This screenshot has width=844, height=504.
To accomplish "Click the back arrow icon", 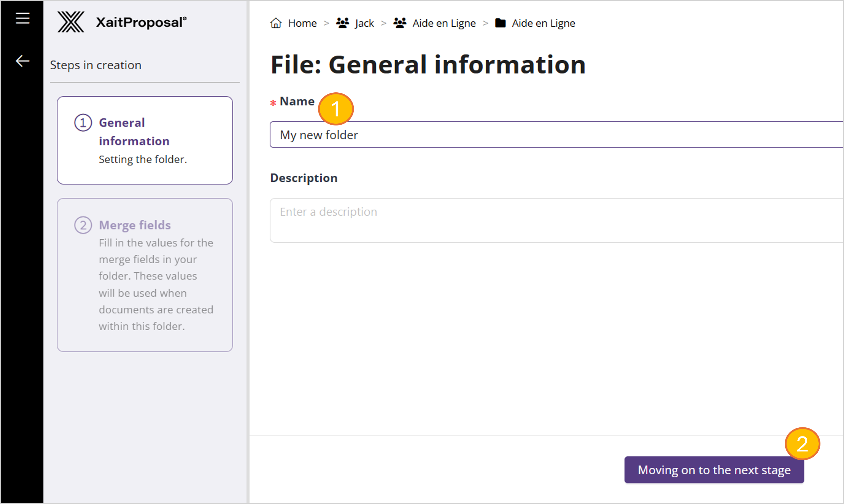I will [23, 61].
